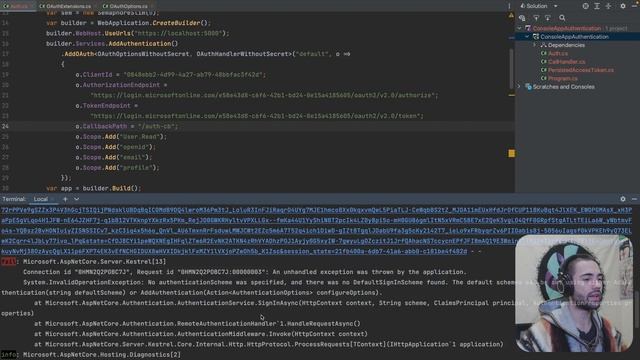Collapse the ConsoleAppAuthentication solution node
Image resolution: width=640 pixels, height=360 pixels.
(x=519, y=28)
